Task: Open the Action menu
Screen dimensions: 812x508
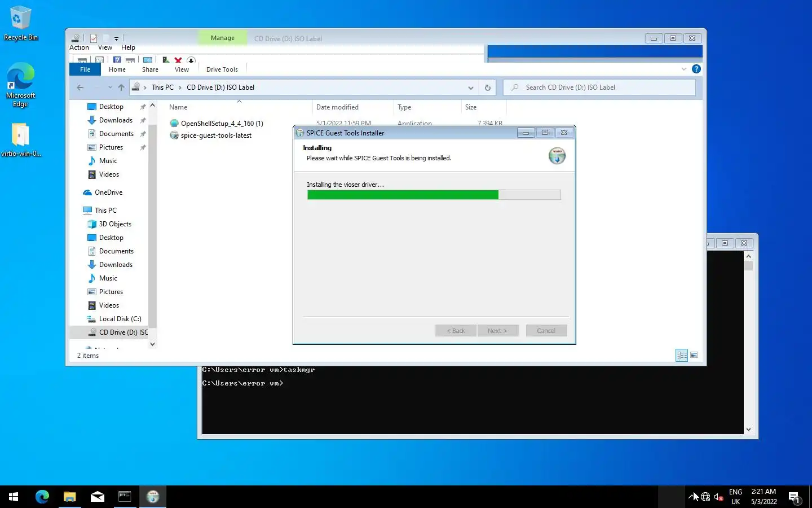Action: point(79,47)
